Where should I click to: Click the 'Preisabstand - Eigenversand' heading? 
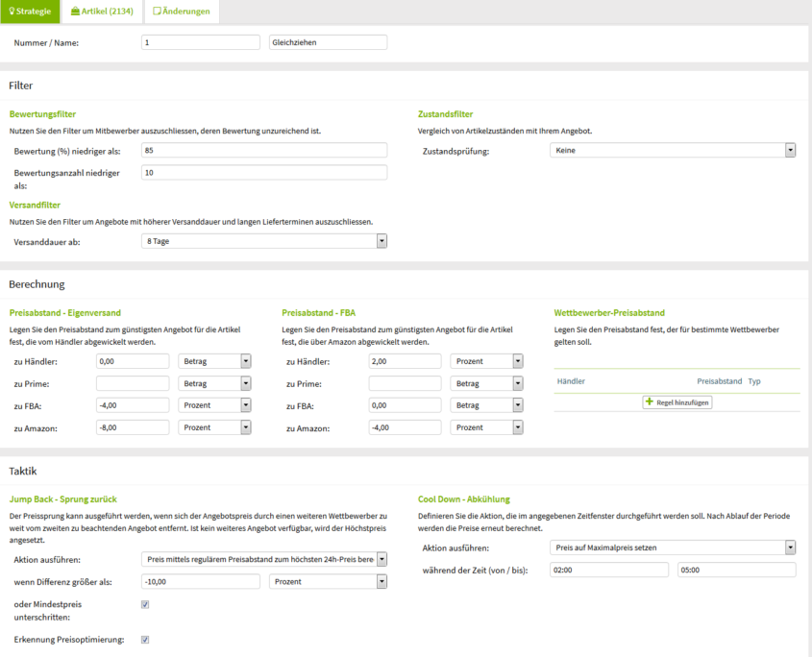[x=64, y=313]
